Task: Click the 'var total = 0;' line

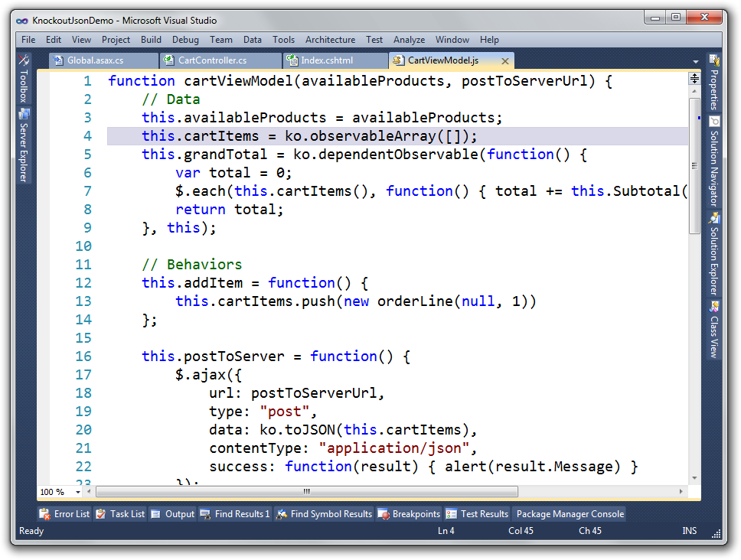Action: click(233, 173)
